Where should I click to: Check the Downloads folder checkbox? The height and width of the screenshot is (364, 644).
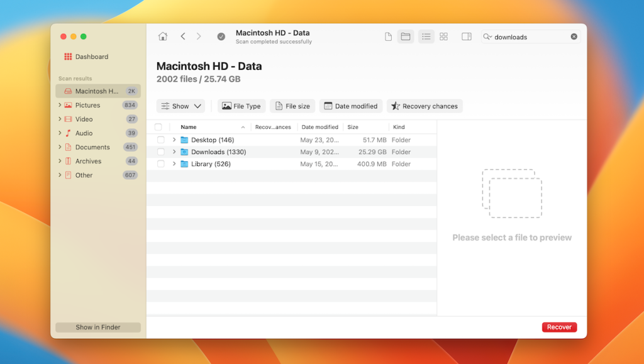(161, 152)
